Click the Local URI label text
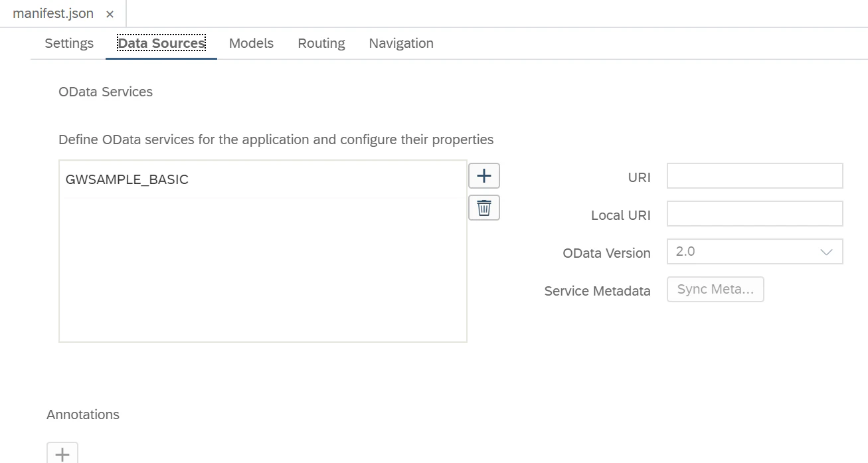 (621, 215)
